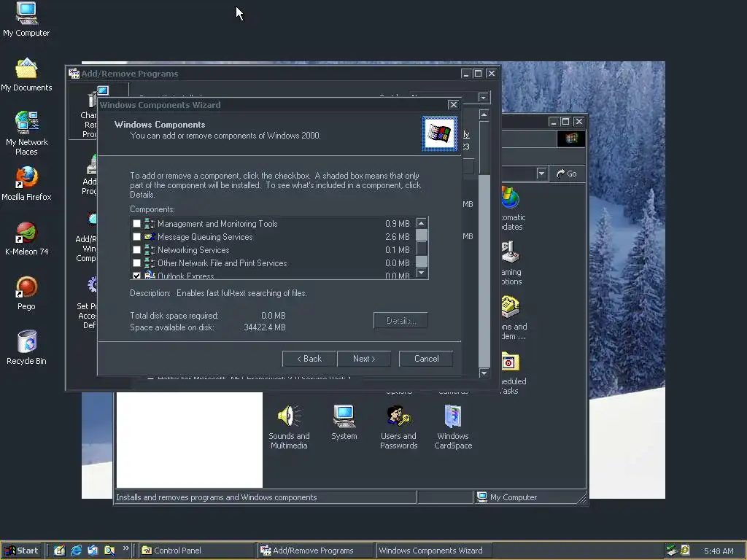
Task: Switch to Windows Components Wizard taskbar button
Action: [434, 551]
